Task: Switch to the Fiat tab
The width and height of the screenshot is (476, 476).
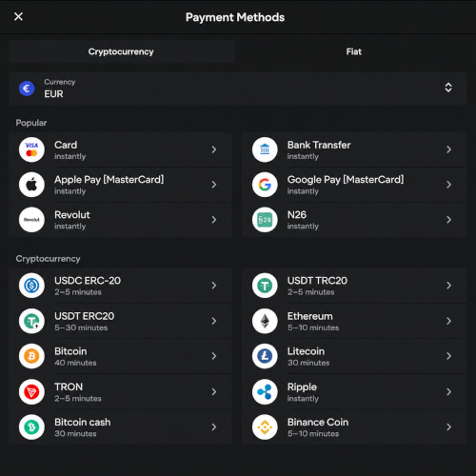Action: coord(354,51)
